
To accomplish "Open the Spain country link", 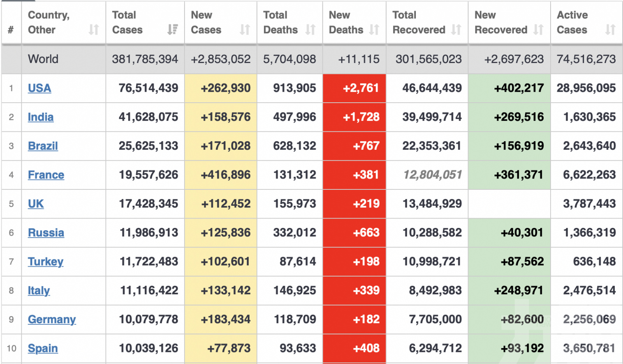I will [43, 348].
